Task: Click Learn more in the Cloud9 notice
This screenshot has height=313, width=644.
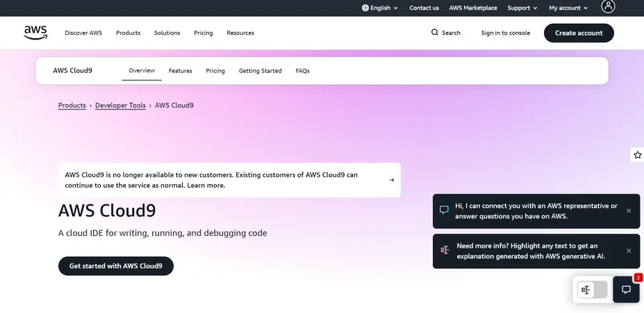Action: (206, 186)
